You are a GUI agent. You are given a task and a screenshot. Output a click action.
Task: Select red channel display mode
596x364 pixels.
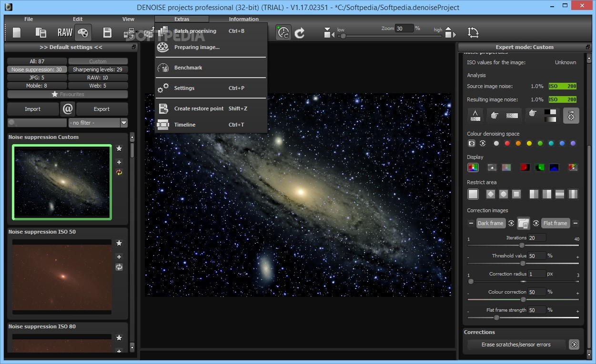pos(525,167)
